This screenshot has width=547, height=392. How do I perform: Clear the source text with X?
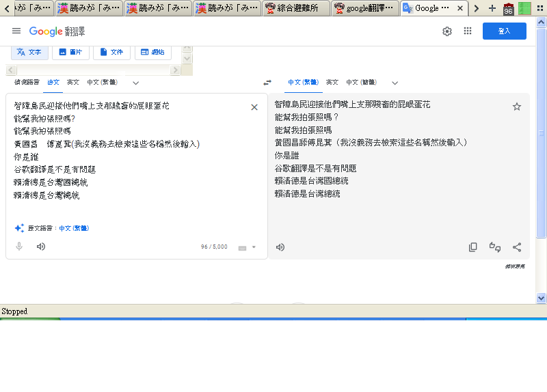pyautogui.click(x=254, y=107)
